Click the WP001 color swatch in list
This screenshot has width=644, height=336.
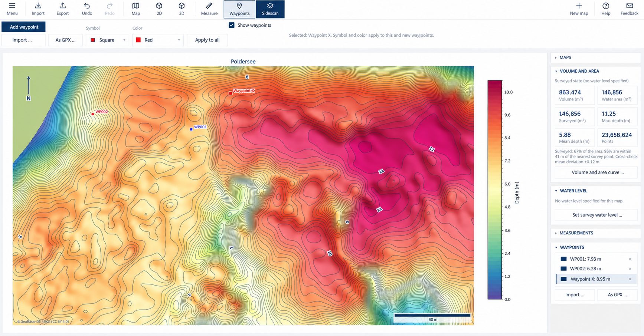pyautogui.click(x=563, y=259)
